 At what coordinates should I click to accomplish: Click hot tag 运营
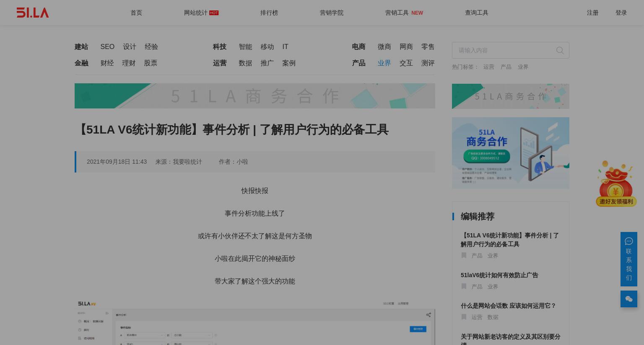pos(488,67)
